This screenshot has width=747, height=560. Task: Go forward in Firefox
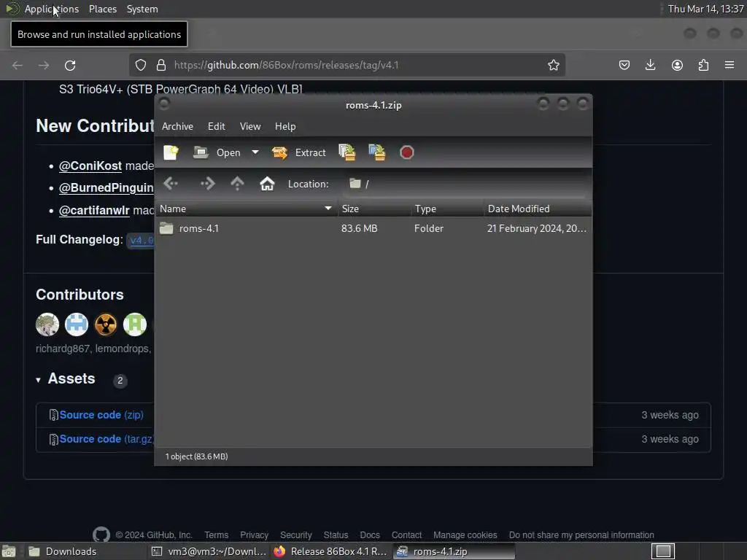click(x=43, y=65)
